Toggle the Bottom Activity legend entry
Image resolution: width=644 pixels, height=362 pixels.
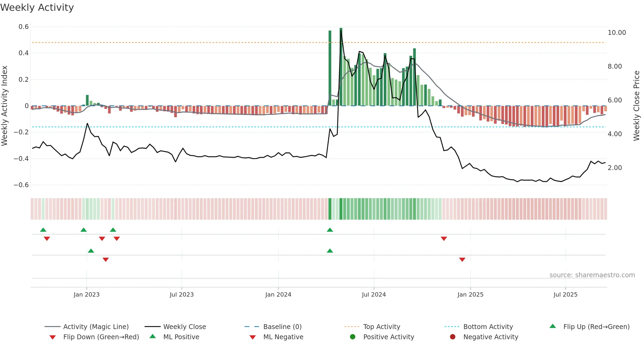479,327
